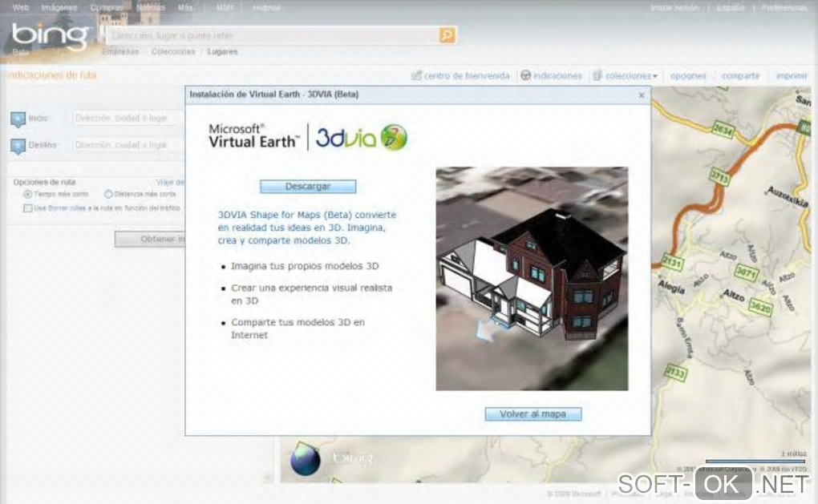
Task: Click the Preferencias link
Action: point(784,7)
